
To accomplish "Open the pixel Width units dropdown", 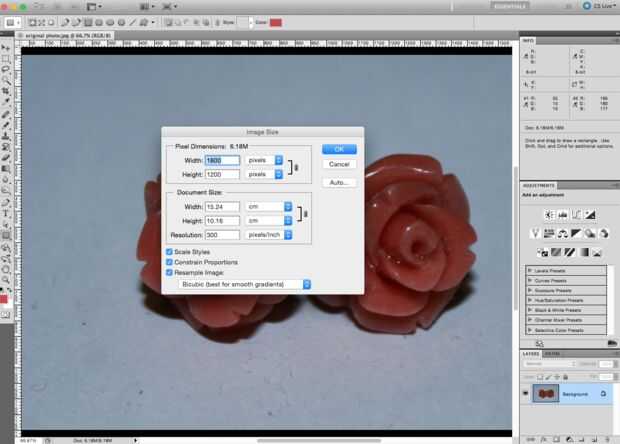I will click(x=264, y=160).
